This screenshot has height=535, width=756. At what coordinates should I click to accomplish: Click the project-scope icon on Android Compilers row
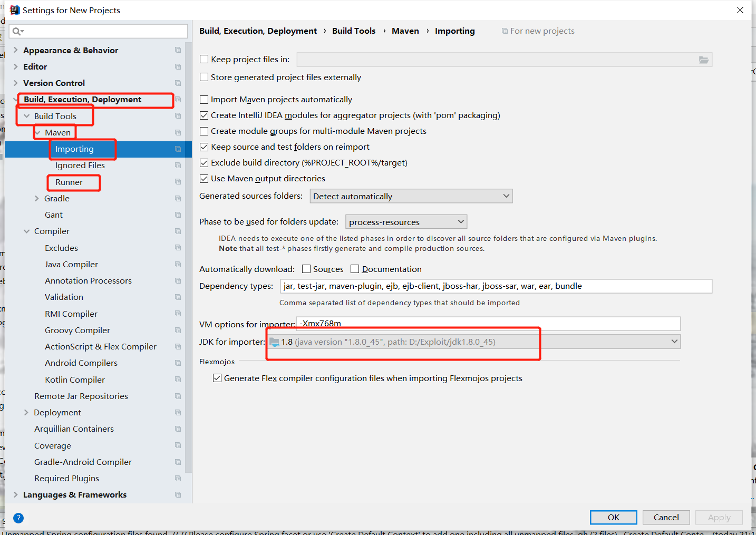(x=178, y=363)
